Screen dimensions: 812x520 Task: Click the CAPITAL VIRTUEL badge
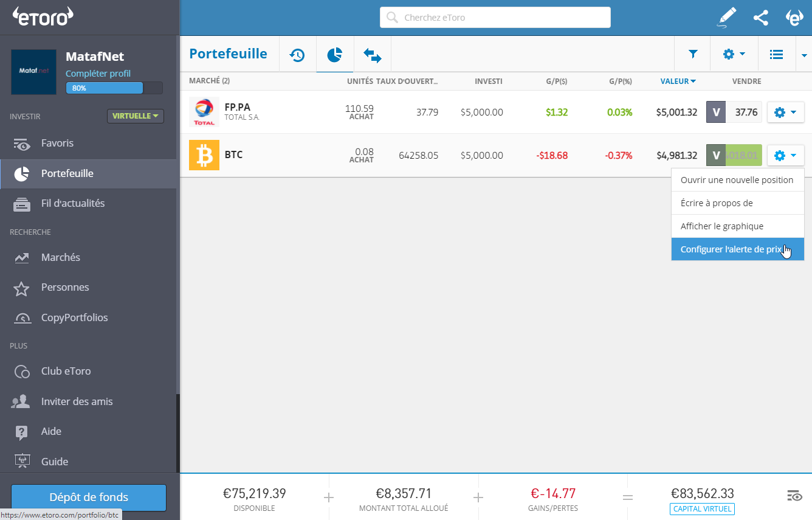click(703, 509)
